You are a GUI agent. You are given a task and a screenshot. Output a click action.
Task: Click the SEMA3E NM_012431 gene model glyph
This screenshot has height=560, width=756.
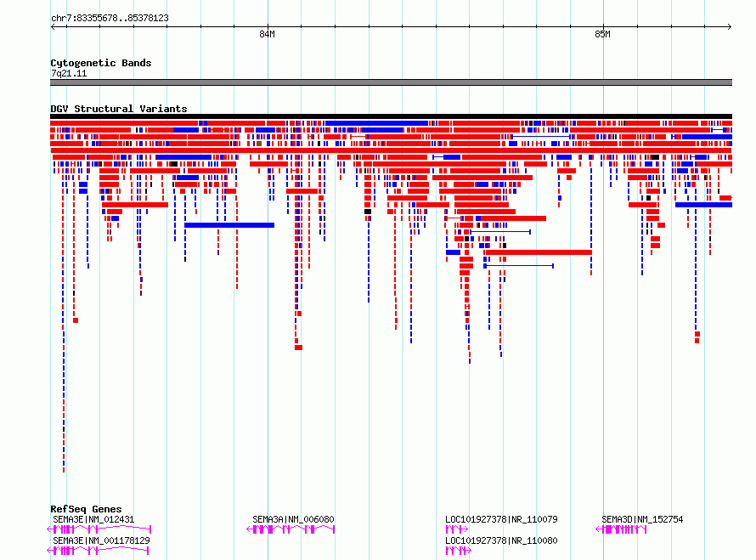click(99, 529)
